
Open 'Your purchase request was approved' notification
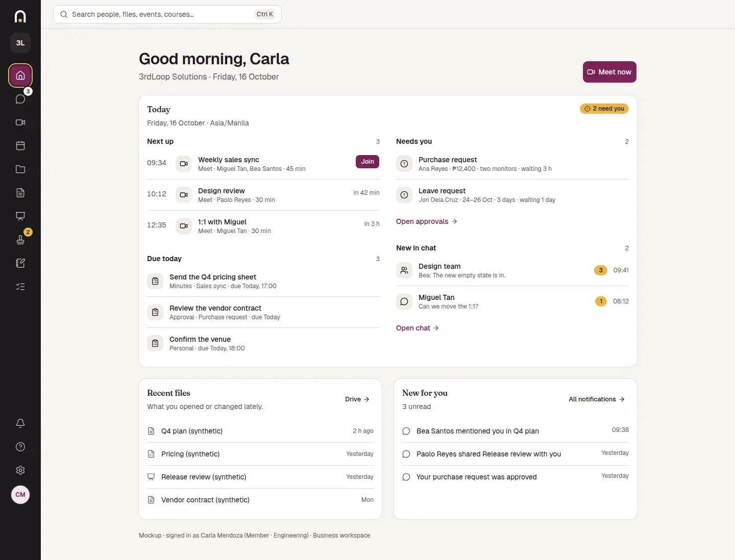(x=516, y=477)
